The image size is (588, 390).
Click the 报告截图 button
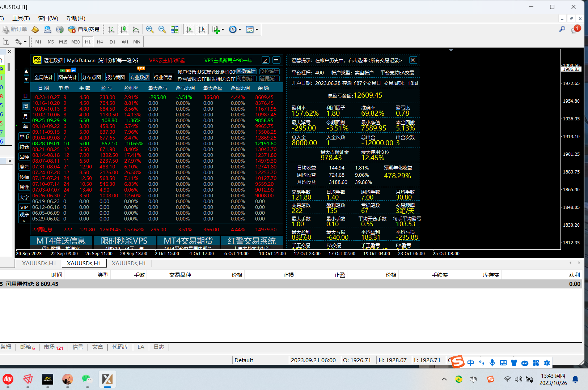click(115, 77)
